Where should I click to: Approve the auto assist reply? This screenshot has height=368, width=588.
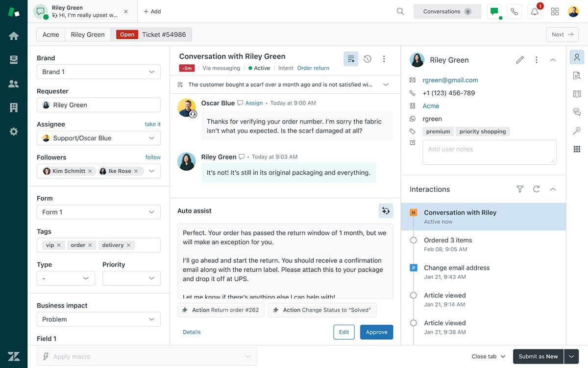pyautogui.click(x=376, y=332)
